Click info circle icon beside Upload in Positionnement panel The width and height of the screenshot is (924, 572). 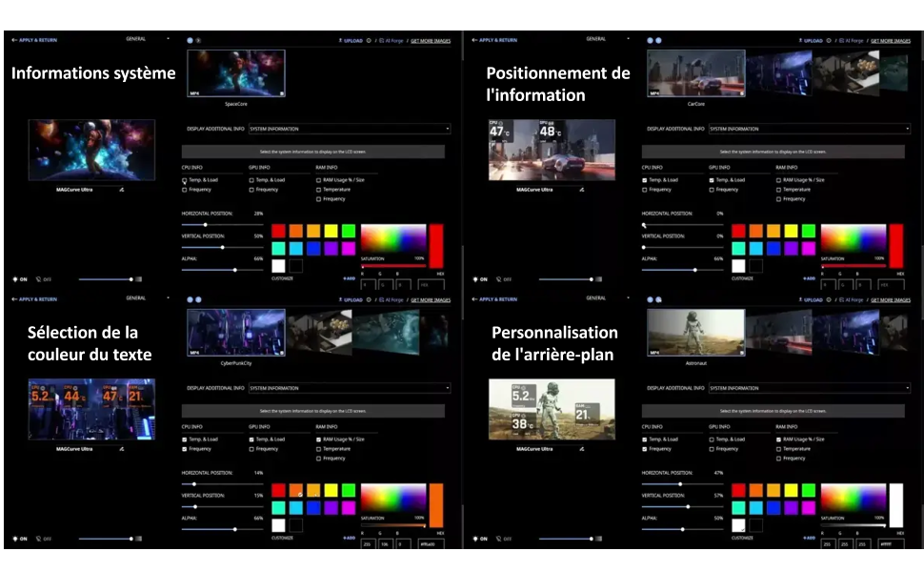(x=829, y=41)
